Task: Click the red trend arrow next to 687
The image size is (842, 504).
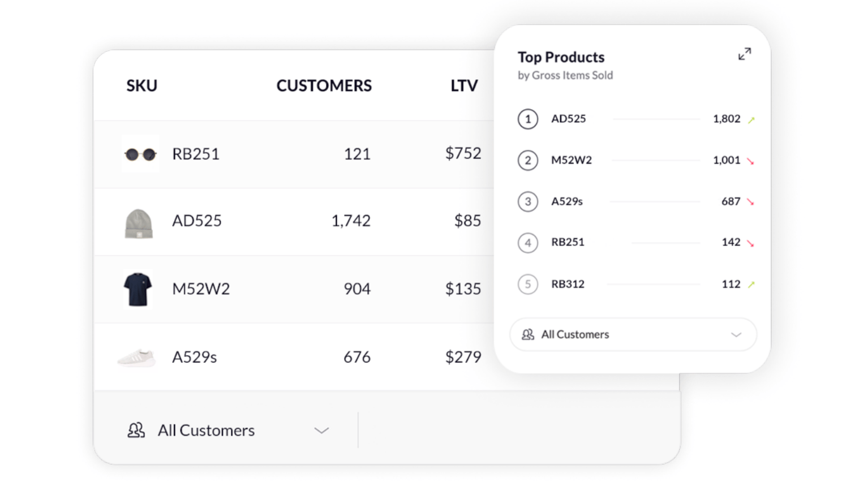Action: click(x=750, y=202)
